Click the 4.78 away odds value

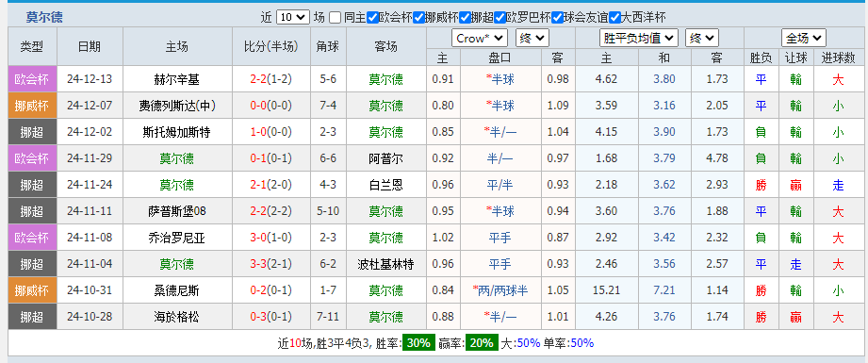point(717,159)
